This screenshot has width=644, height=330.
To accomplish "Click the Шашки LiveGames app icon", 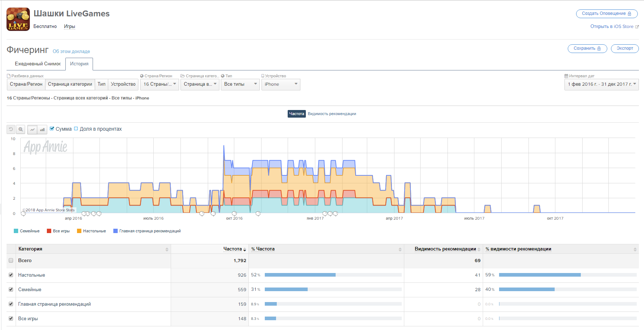I will tap(18, 19).
